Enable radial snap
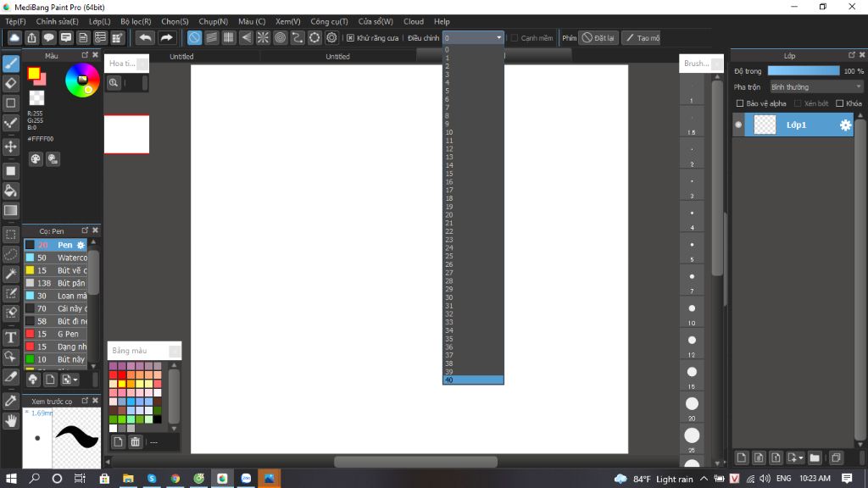 point(263,37)
